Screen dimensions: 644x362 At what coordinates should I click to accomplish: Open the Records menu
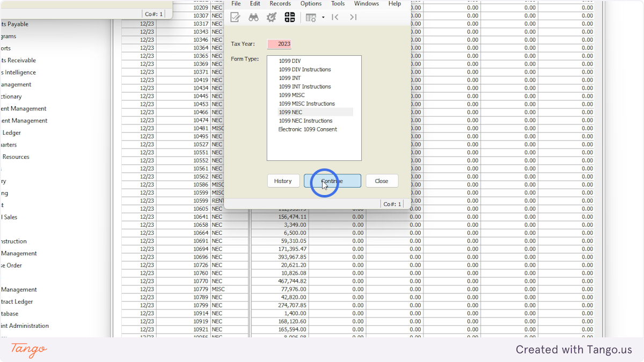pos(280,4)
